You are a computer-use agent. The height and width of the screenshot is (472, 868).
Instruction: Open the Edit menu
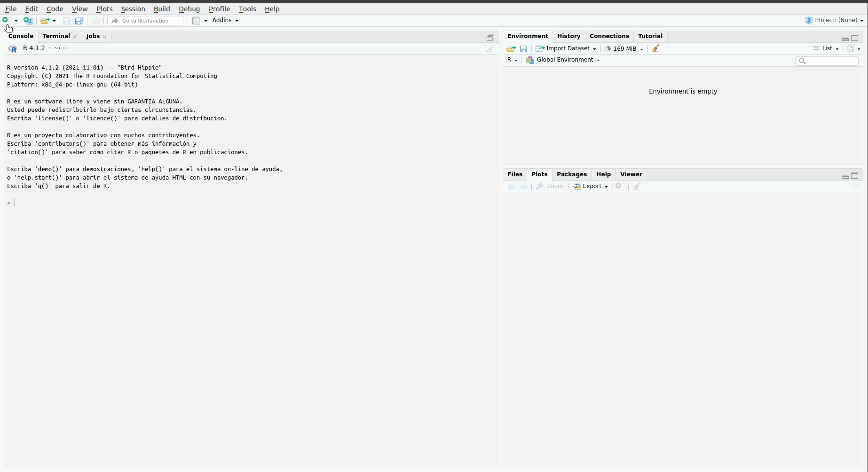(32, 9)
